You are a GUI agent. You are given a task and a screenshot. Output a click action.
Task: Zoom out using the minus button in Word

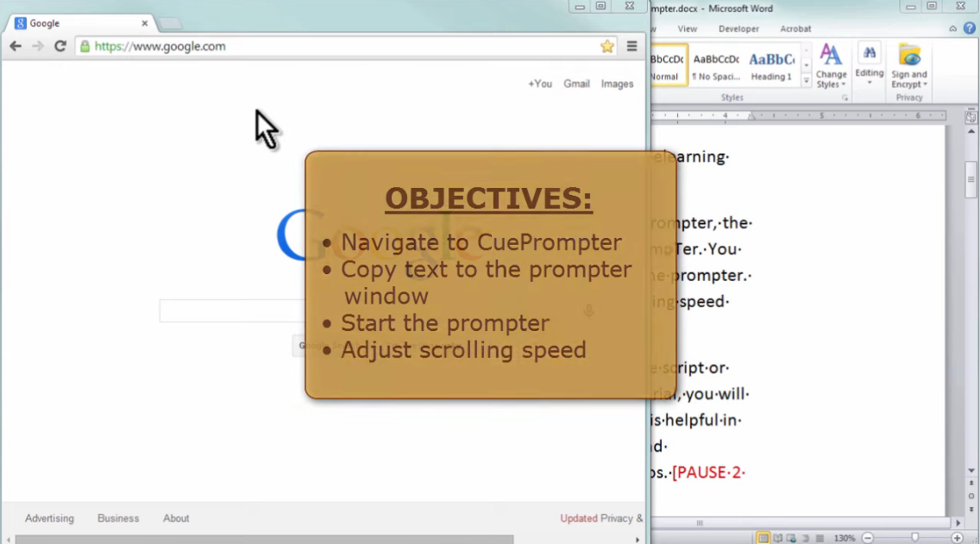pyautogui.click(x=868, y=537)
